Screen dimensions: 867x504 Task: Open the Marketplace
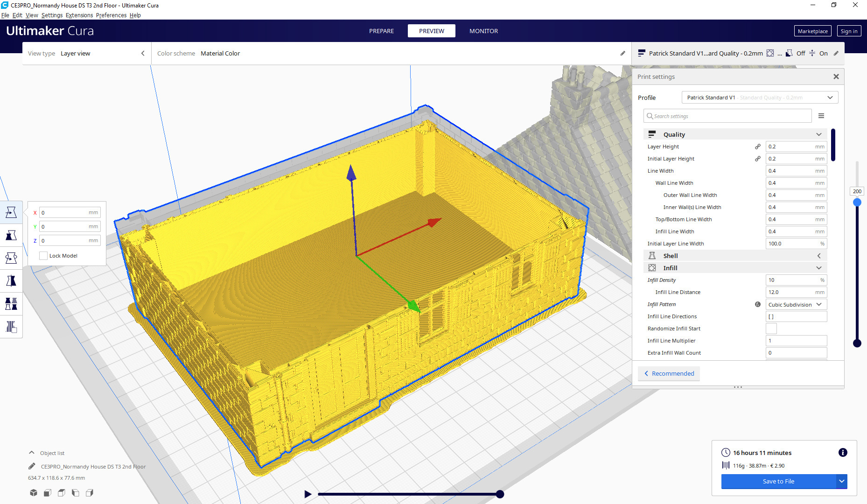pyautogui.click(x=812, y=31)
